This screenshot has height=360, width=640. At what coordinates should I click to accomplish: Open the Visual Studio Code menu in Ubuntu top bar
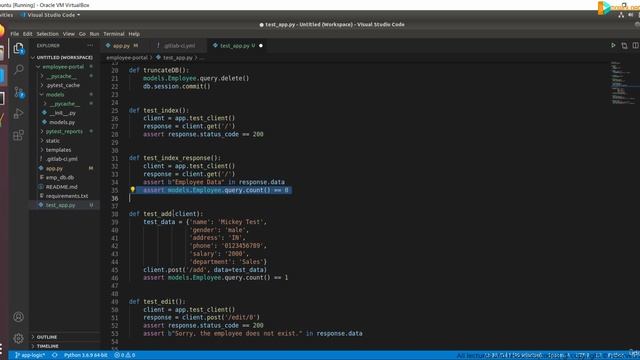tap(50, 15)
